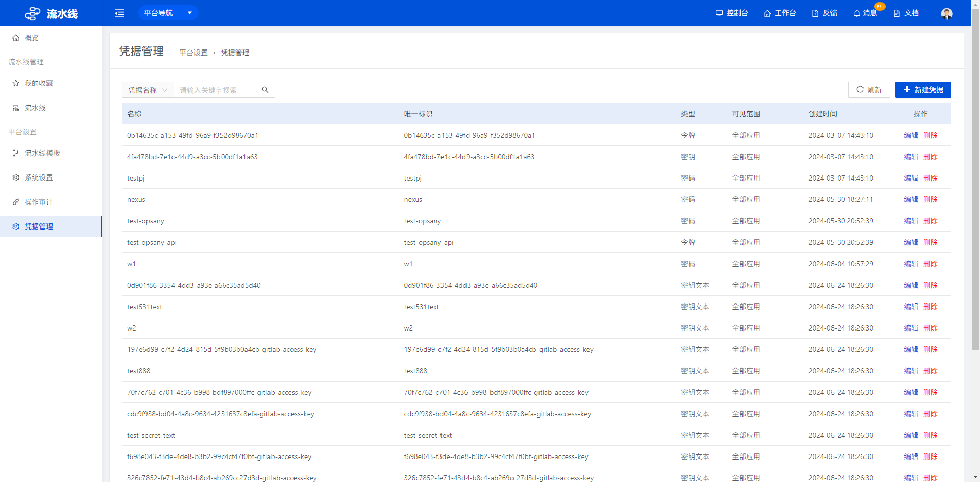This screenshot has width=980, height=482.
Task: Open 控制台 from the top bar
Action: click(x=732, y=13)
